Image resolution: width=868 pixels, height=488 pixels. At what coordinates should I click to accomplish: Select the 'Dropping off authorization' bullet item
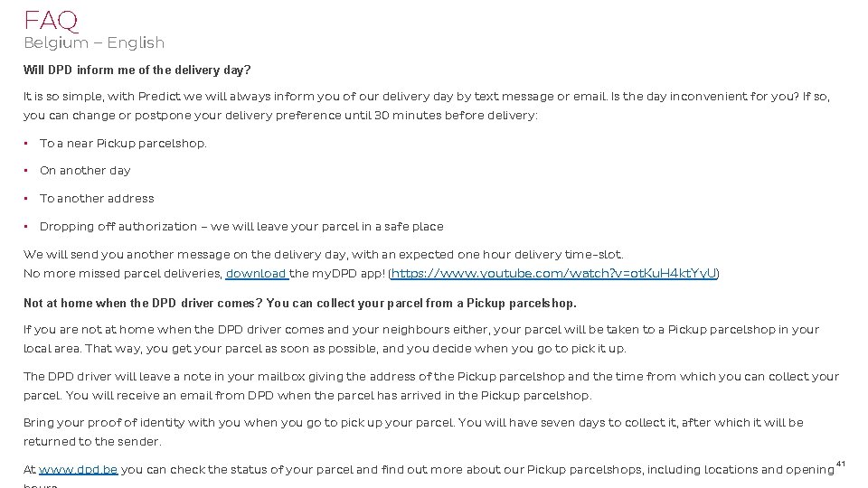[241, 226]
